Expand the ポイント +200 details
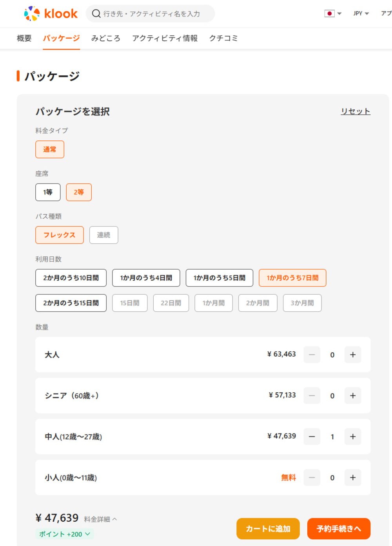Viewport: 392px width, 546px height. click(x=64, y=534)
